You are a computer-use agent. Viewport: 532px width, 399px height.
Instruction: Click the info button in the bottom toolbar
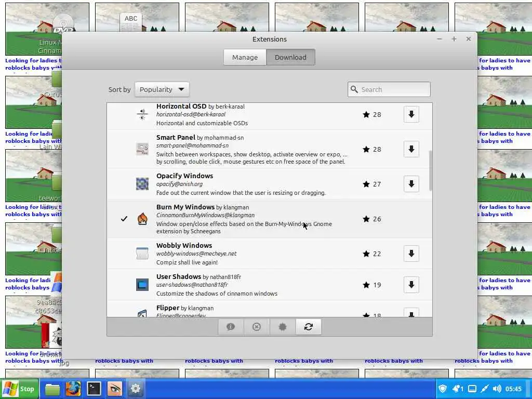(x=231, y=327)
